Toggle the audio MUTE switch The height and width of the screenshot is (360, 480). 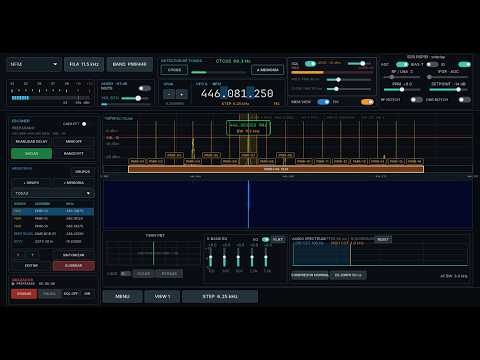click(145, 88)
